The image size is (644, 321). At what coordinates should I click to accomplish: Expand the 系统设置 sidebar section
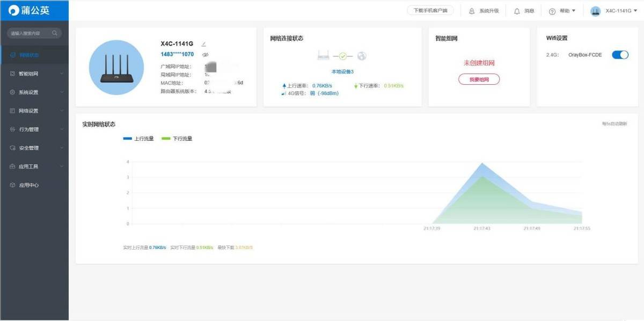34,92
